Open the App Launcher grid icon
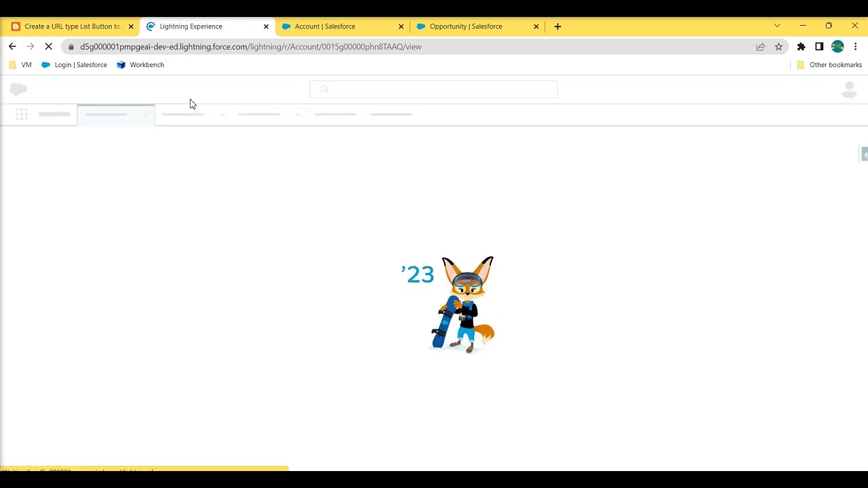868x488 pixels. (22, 114)
